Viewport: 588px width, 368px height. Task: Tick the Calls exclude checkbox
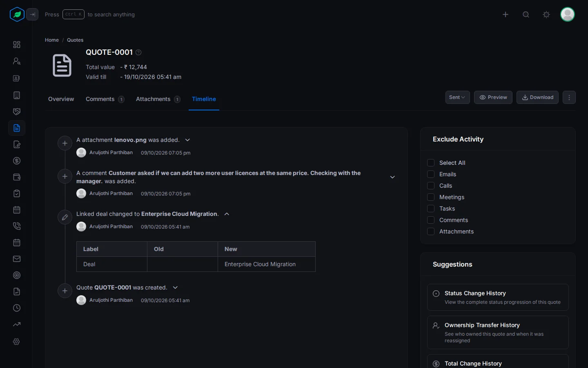pos(430,186)
